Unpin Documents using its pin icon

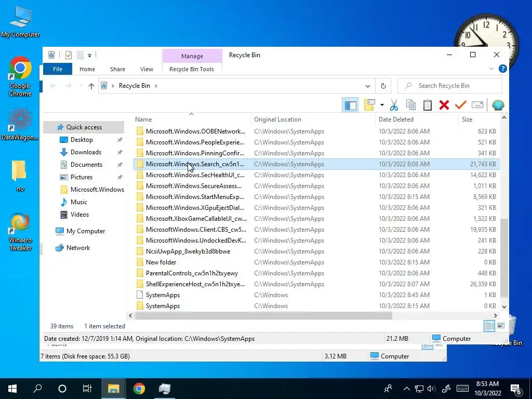point(120,165)
